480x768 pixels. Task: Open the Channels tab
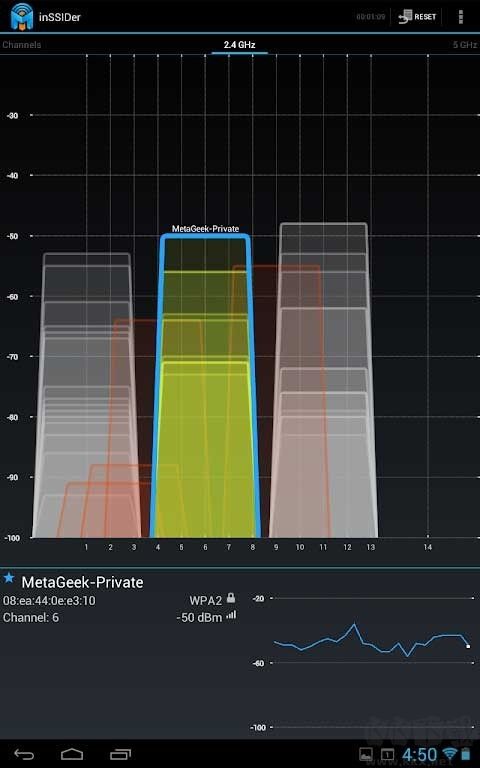pos(22,45)
